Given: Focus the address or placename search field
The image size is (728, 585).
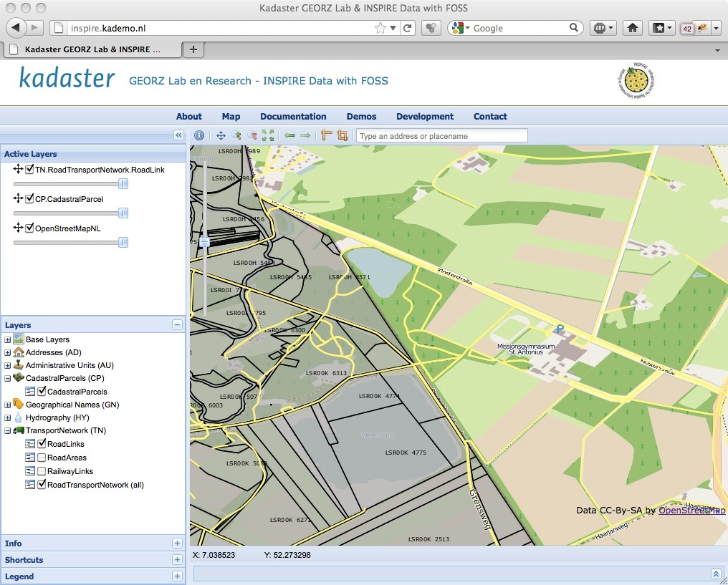Looking at the screenshot, I should tap(442, 136).
